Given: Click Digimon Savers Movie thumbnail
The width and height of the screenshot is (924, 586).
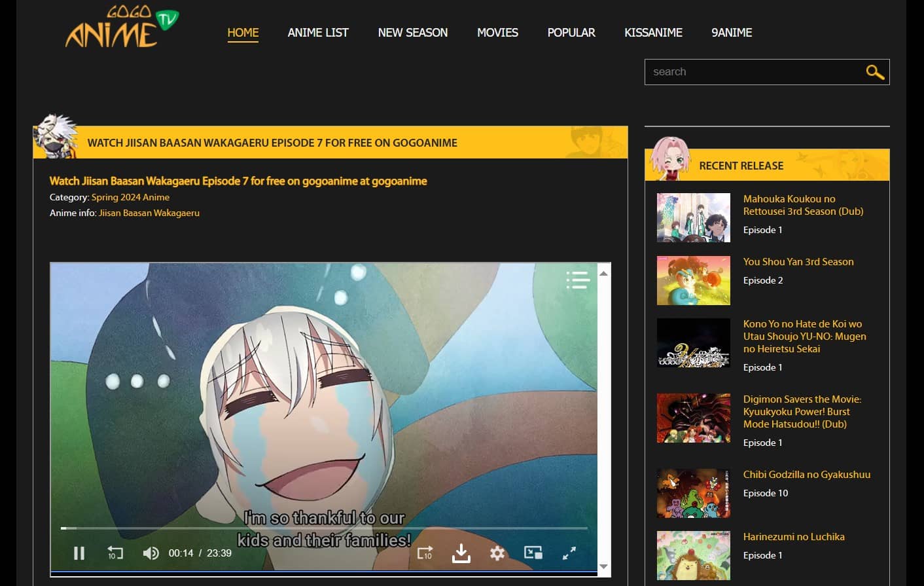Looking at the screenshot, I should click(694, 418).
